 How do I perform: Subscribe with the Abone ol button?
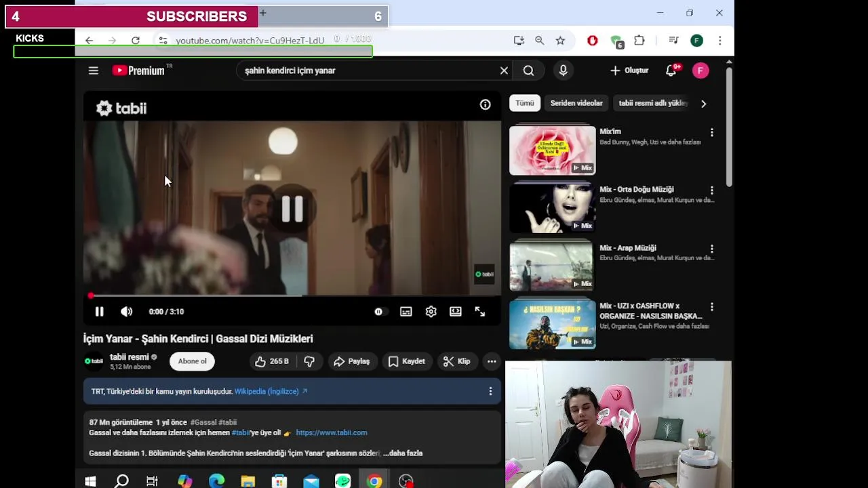[x=193, y=361]
